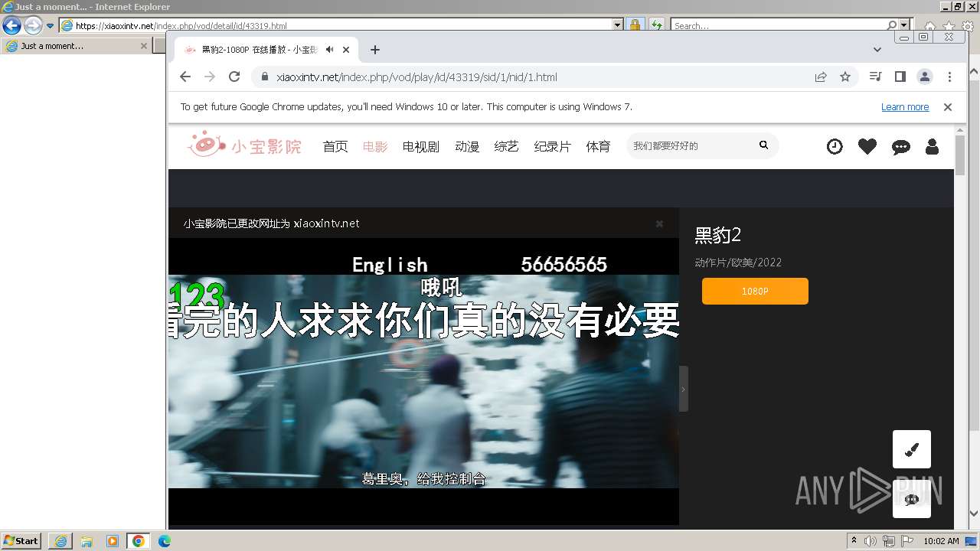Image resolution: width=980 pixels, height=551 pixels.
Task: Expand Chrome tab search chevron
Action: click(877, 50)
